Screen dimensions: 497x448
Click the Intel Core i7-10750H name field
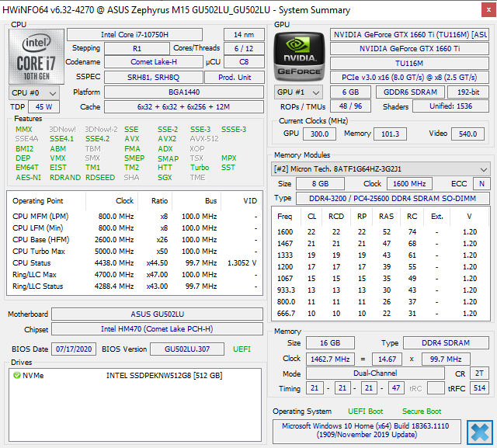click(134, 34)
